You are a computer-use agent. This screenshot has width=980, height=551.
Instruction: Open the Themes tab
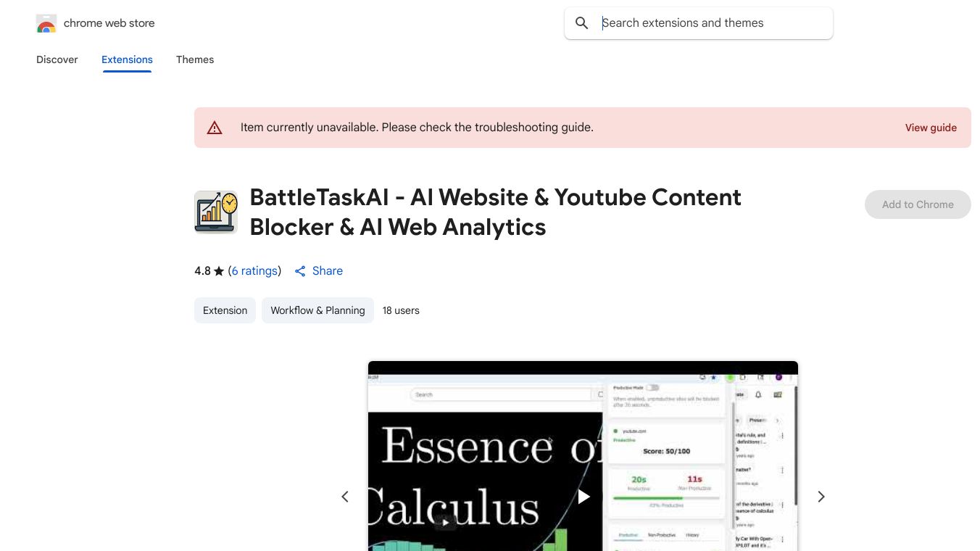click(195, 59)
